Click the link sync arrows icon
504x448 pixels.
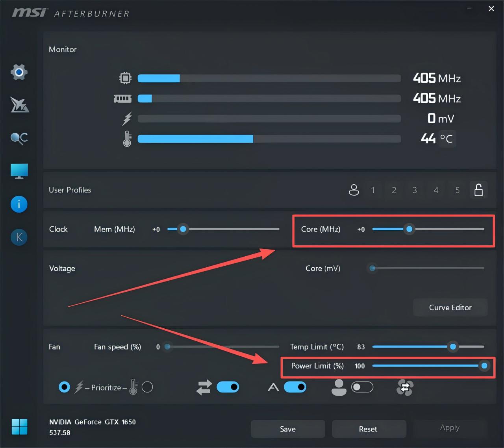(x=204, y=387)
